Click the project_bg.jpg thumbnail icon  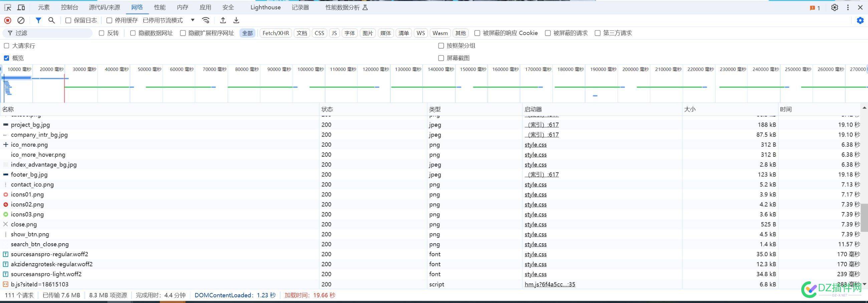coord(5,125)
